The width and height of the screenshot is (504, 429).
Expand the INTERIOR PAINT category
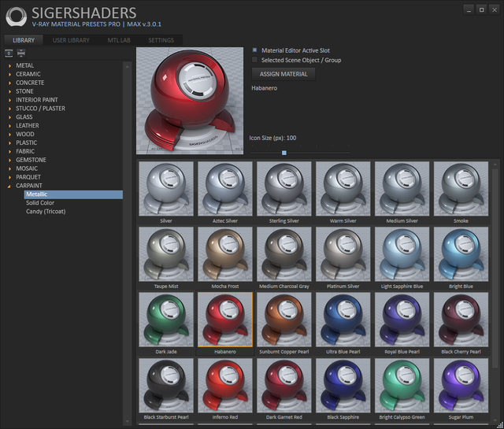pos(9,100)
